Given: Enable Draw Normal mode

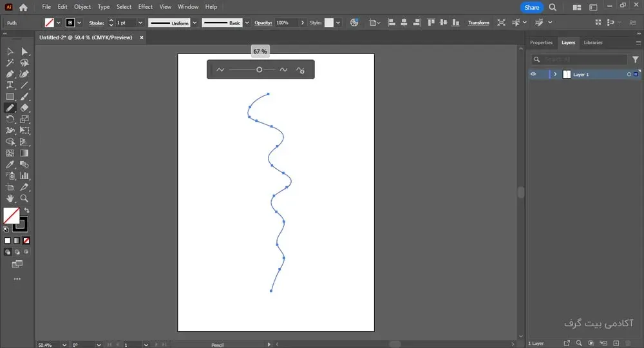Looking at the screenshot, I should (x=8, y=252).
